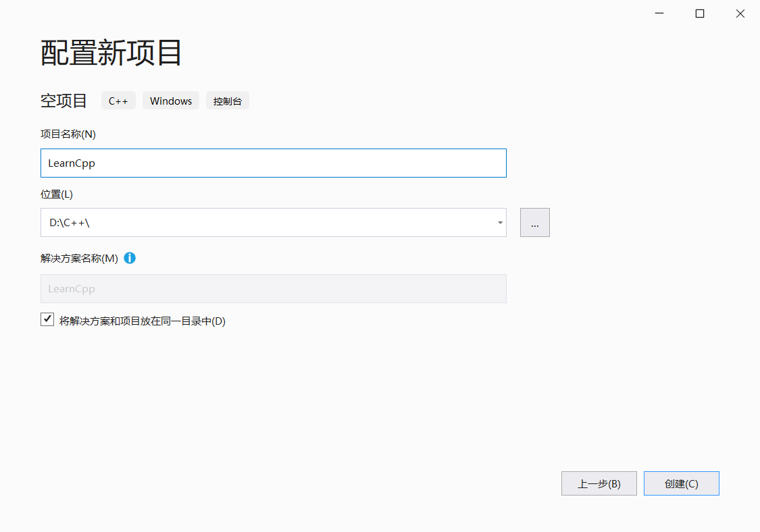Click the 空项目 template name
Viewport: 760px width, 532px height.
[x=64, y=101]
